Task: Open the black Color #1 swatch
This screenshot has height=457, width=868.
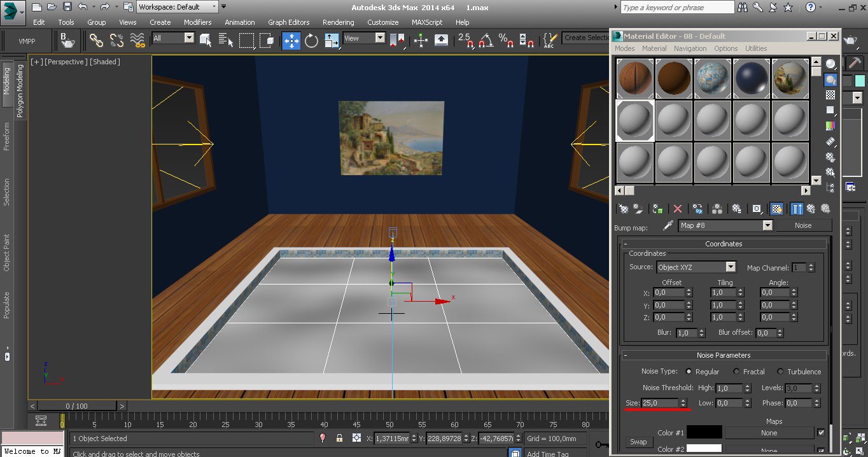Action: tap(704, 433)
